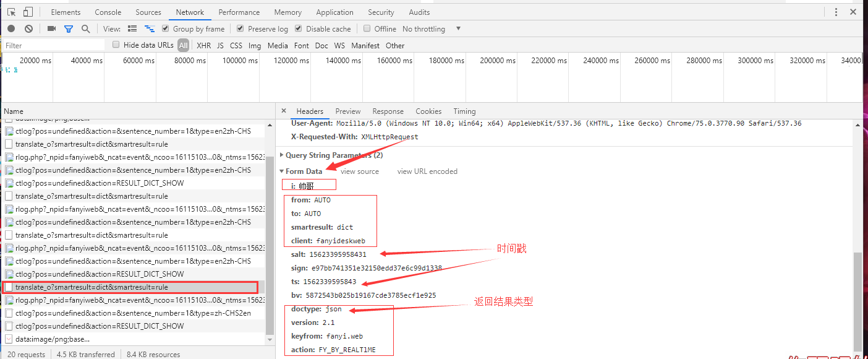Open the Console panel tab
Screen dimensions: 868x359
click(108, 12)
